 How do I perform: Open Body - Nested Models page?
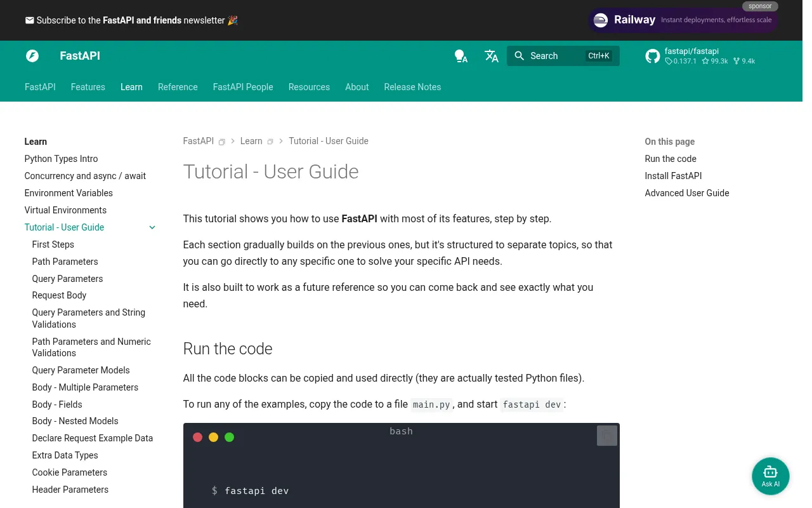(x=75, y=421)
